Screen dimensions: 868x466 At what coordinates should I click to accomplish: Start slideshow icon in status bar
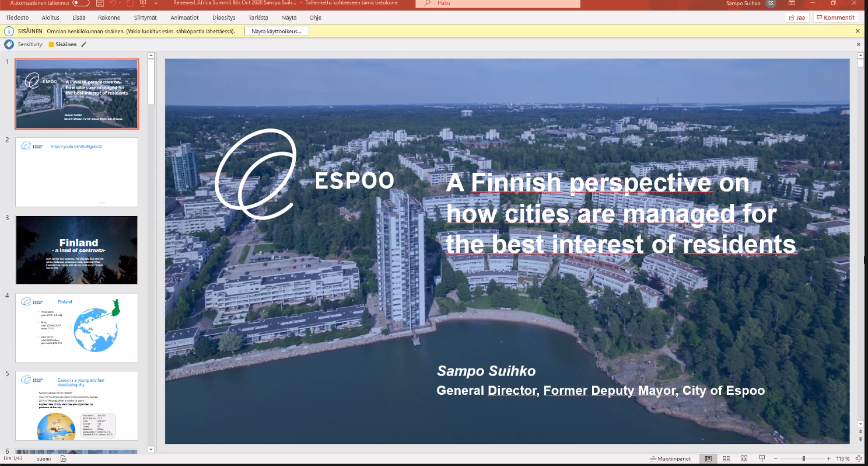click(761, 458)
